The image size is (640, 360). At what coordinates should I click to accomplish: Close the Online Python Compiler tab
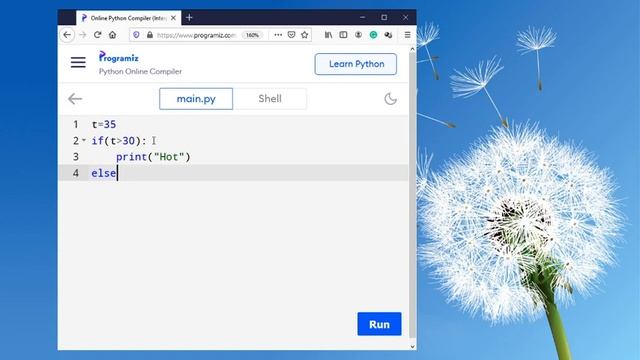coord(173,18)
